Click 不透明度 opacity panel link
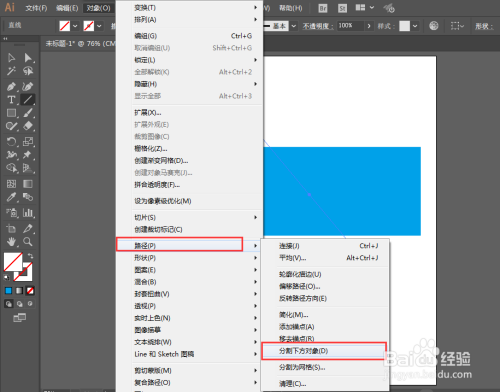This screenshot has height=392, width=500. 318,26
